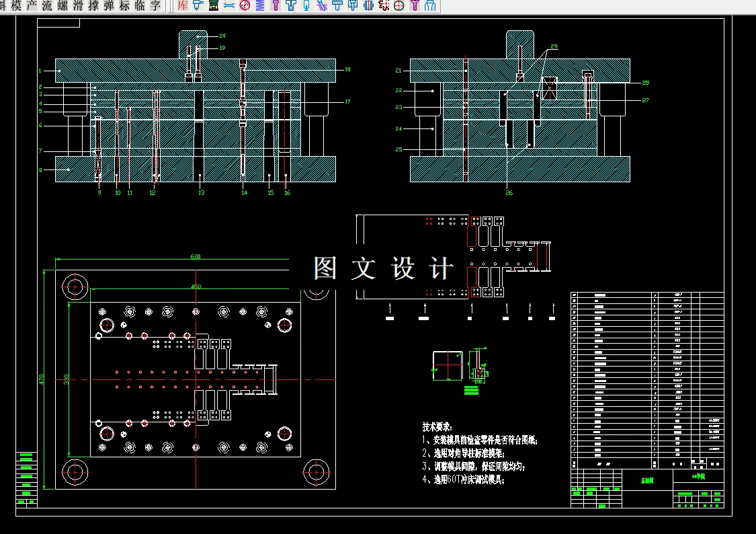The width and height of the screenshot is (756, 534).
Task: Click part label 16 below front view
Action: point(288,192)
